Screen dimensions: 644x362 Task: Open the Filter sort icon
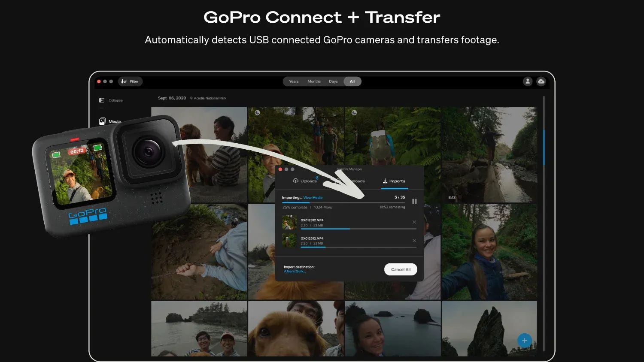coord(123,81)
